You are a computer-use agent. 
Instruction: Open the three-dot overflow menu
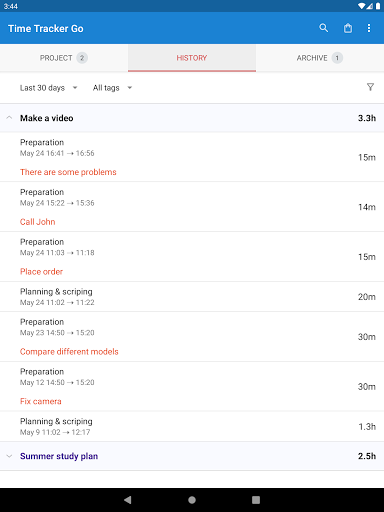[x=369, y=28]
